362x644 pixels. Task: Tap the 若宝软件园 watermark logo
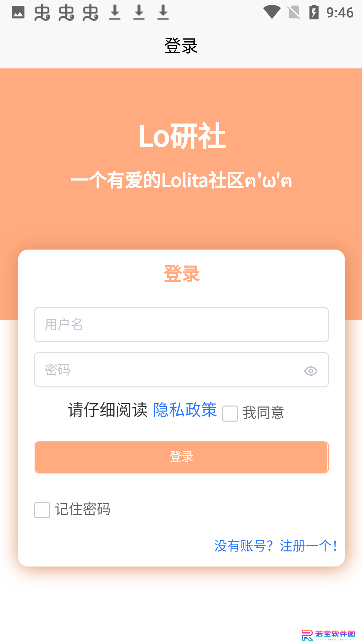tap(328, 635)
